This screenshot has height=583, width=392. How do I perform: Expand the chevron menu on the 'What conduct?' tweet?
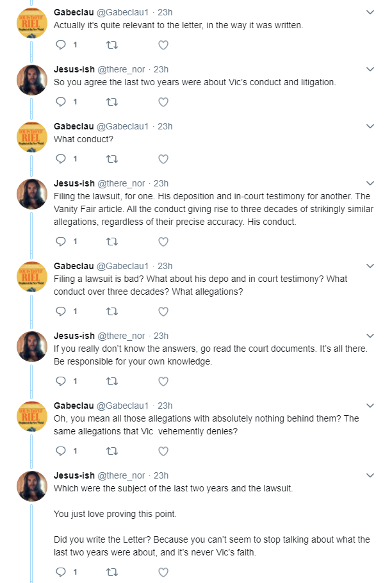tap(370, 126)
